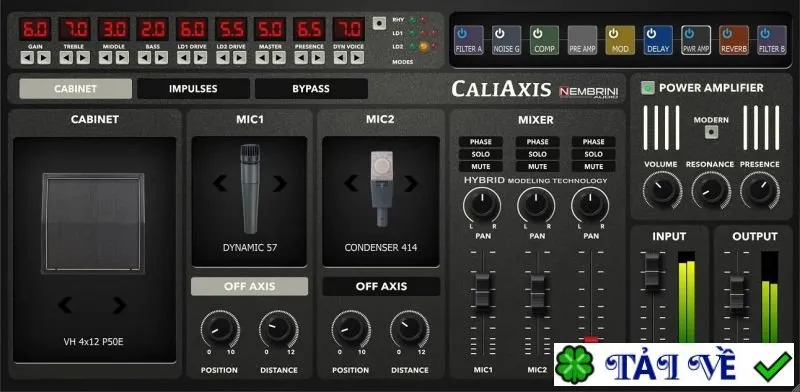Toggle MIC1 OFF AXIS button

click(x=249, y=286)
